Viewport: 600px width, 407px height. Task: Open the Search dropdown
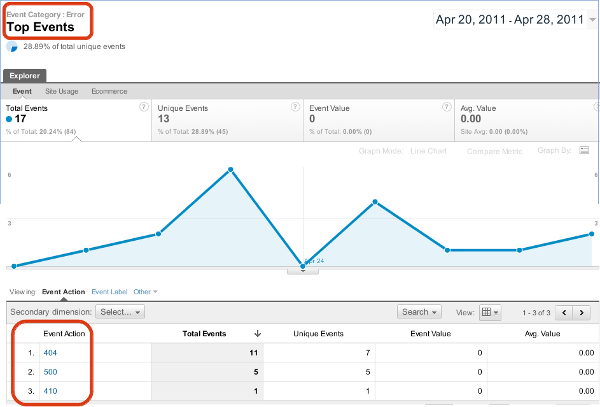pos(419,312)
